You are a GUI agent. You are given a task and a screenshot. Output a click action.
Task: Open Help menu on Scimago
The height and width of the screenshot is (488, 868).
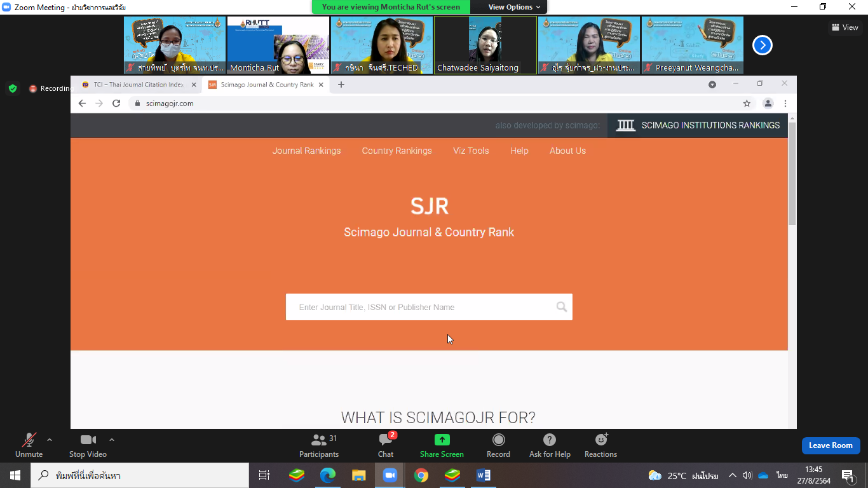pyautogui.click(x=519, y=151)
